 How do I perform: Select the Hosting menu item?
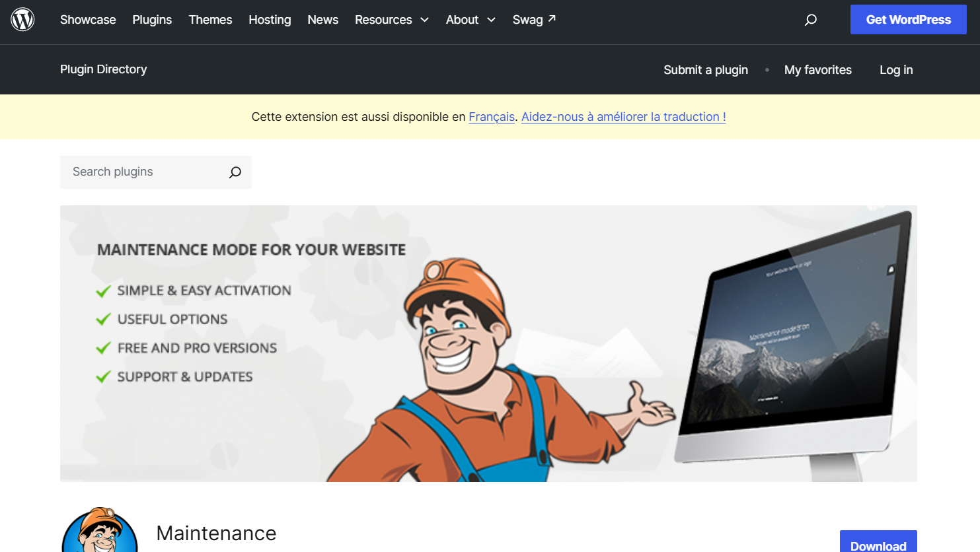pos(270,20)
